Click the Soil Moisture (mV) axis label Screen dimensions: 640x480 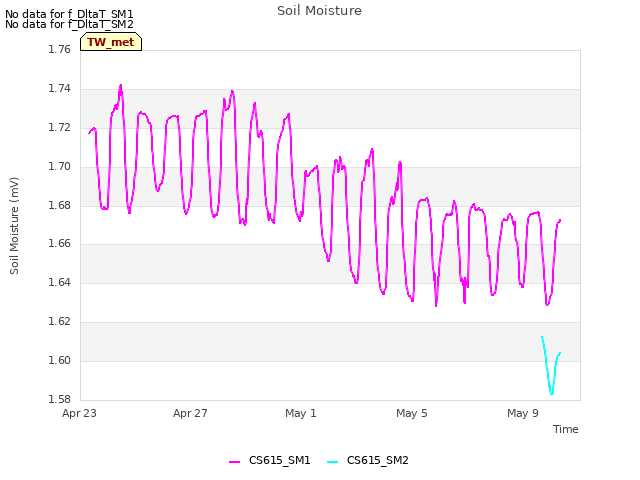tap(14, 226)
